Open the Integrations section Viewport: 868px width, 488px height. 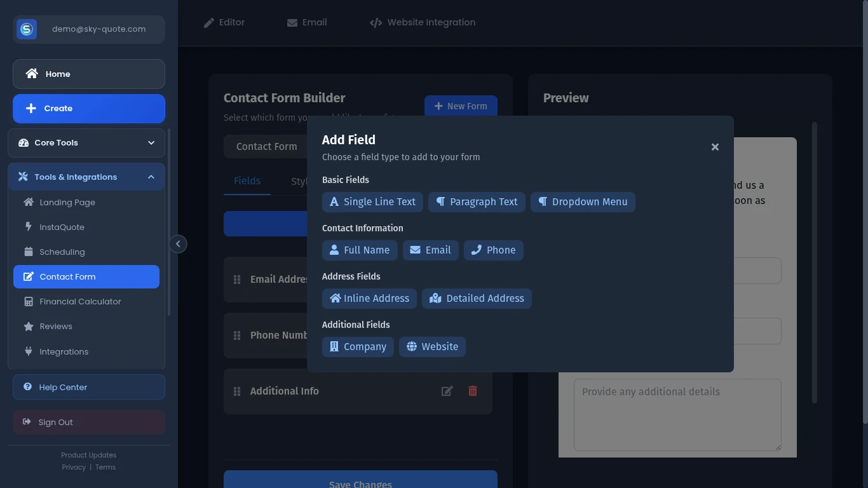pyautogui.click(x=63, y=351)
